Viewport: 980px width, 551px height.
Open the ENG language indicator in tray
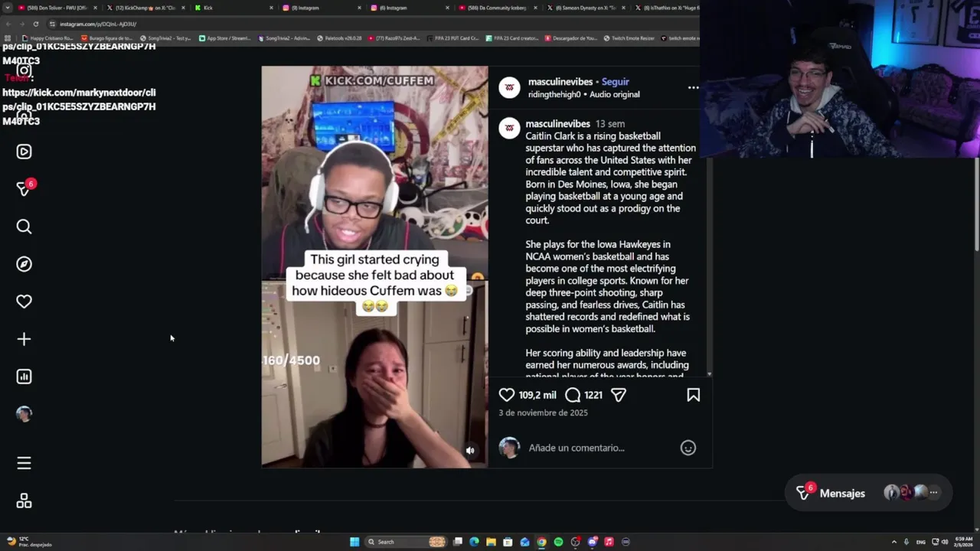(x=922, y=542)
